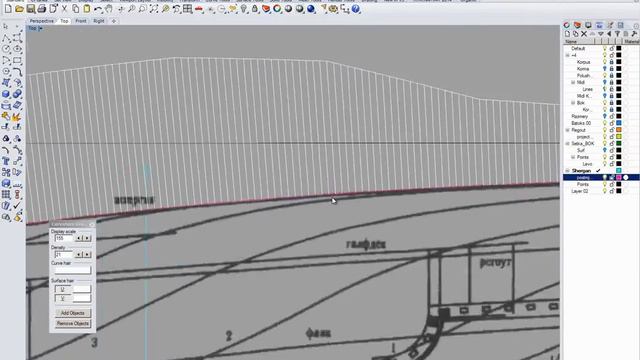The image size is (640, 360).
Task: Collapse the Sherpan layer group
Action: pyautogui.click(x=567, y=171)
